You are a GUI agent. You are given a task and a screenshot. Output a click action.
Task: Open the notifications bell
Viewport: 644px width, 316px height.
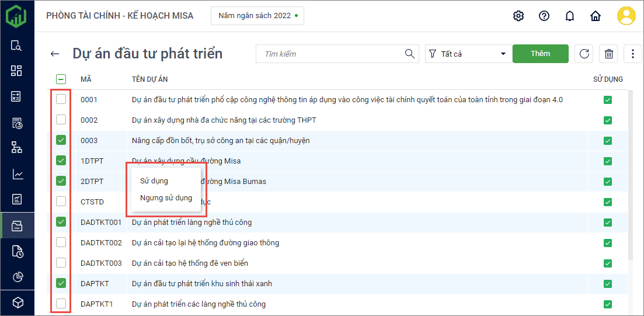coord(570,16)
